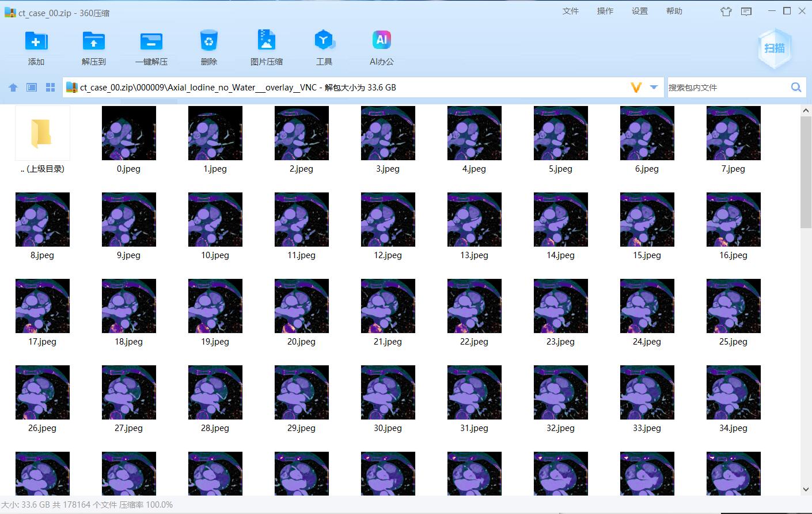Open the 工具 (Tools) icon
812x514 pixels.
324,41
